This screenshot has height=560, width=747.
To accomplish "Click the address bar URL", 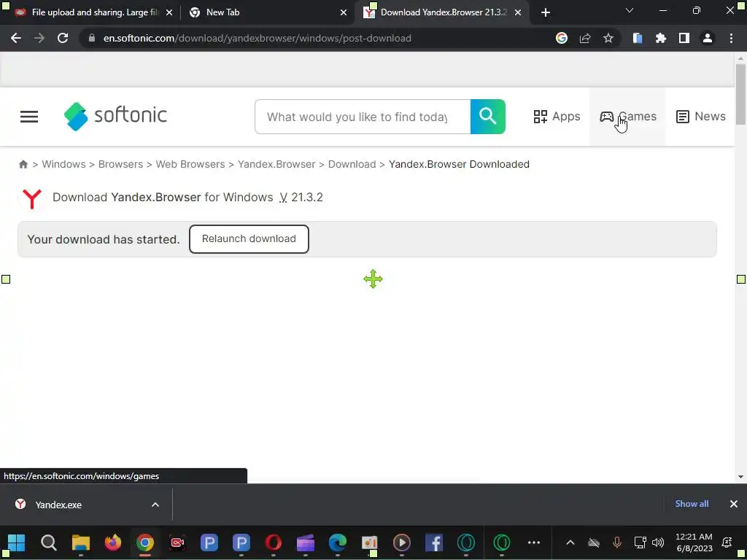I will 258,38.
